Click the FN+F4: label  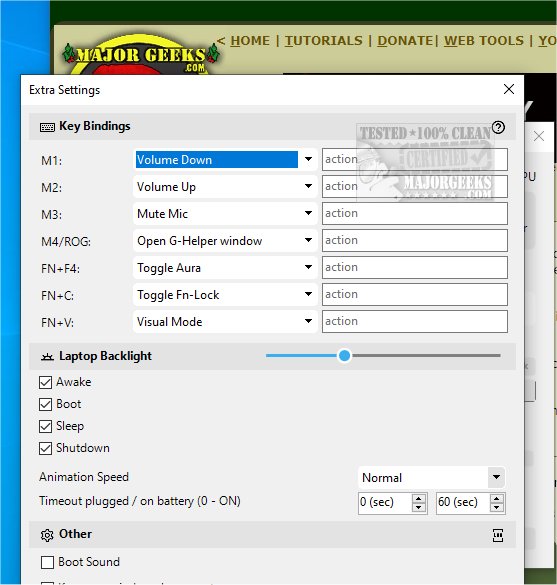[60, 269]
